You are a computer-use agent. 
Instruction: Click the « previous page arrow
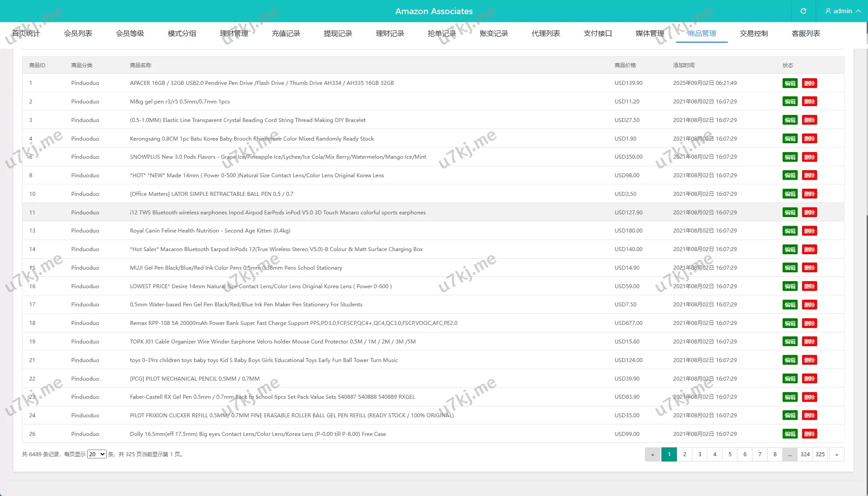click(x=653, y=454)
